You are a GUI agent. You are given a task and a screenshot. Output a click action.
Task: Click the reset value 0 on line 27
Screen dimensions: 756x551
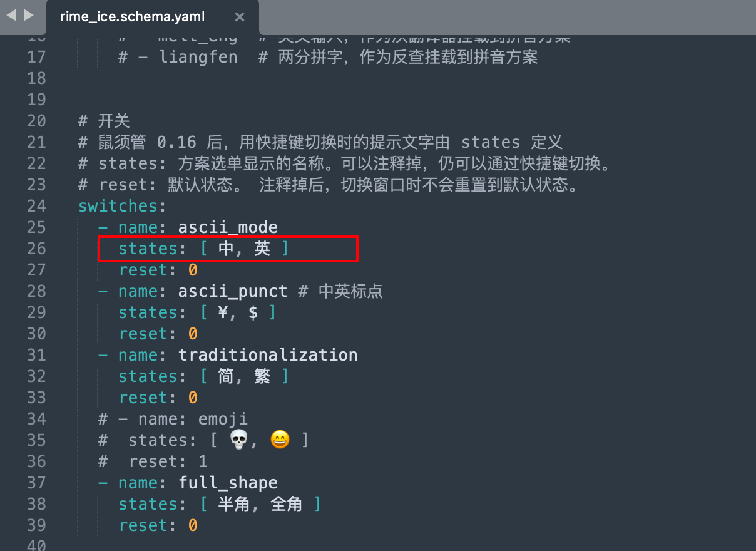tap(193, 270)
